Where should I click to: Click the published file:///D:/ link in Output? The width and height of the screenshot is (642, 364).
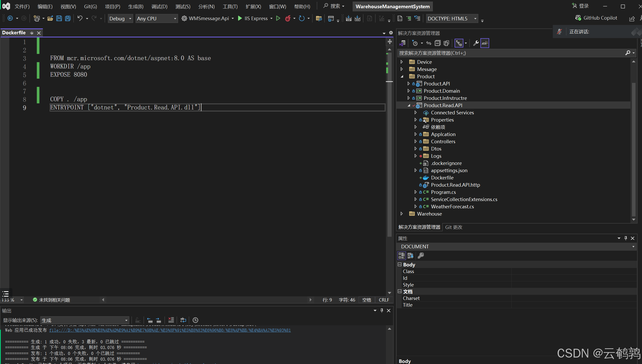point(170,330)
